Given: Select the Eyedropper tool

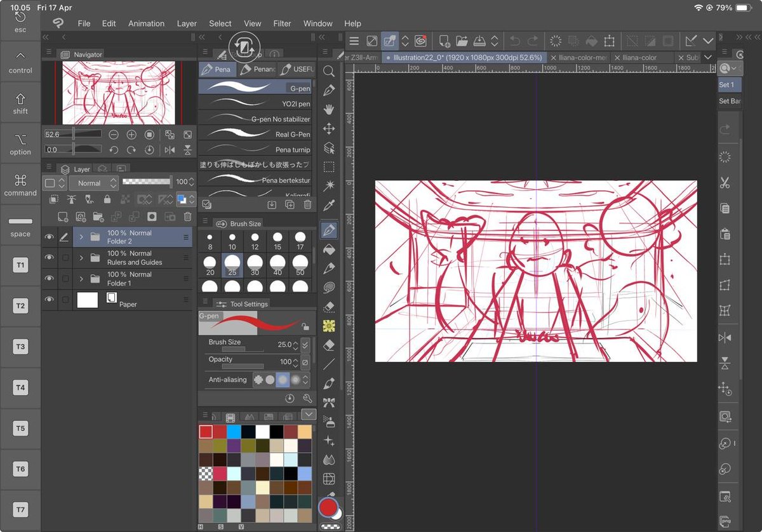Looking at the screenshot, I should click(329, 205).
